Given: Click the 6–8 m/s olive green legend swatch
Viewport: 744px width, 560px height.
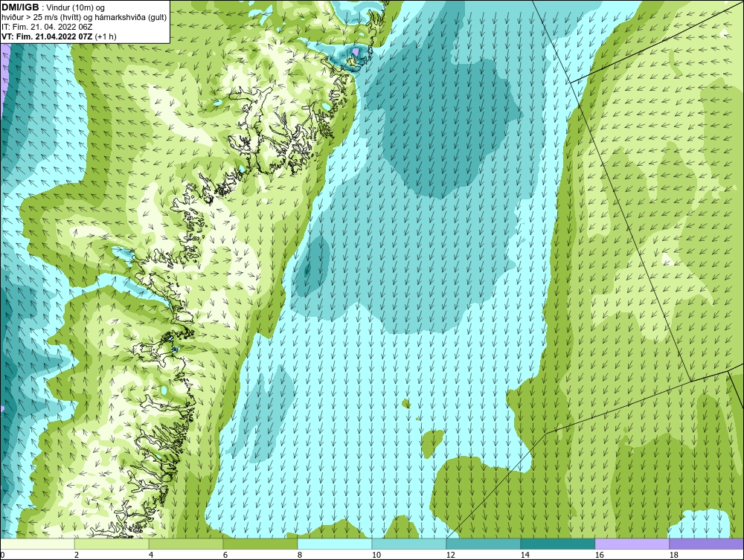Looking at the screenshot, I should [260, 544].
